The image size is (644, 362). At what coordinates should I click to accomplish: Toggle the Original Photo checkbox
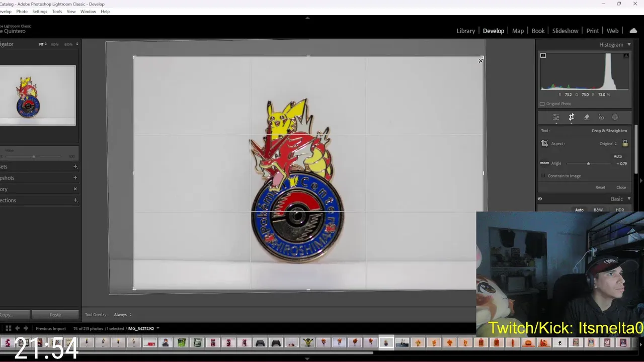coord(542,104)
